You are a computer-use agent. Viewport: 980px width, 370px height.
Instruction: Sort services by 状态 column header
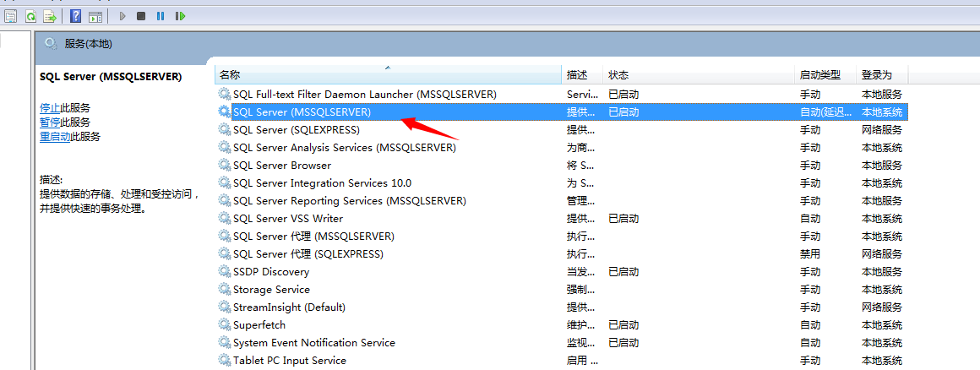[618, 75]
